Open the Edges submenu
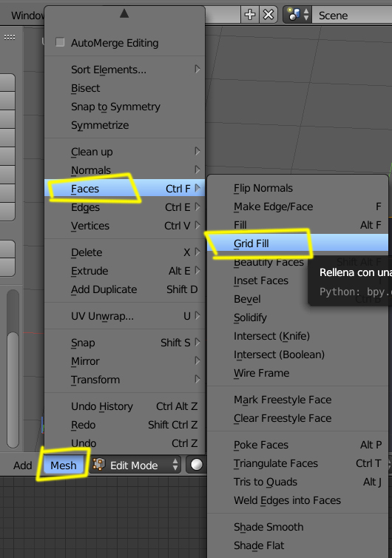The width and height of the screenshot is (392, 558). pos(124,207)
